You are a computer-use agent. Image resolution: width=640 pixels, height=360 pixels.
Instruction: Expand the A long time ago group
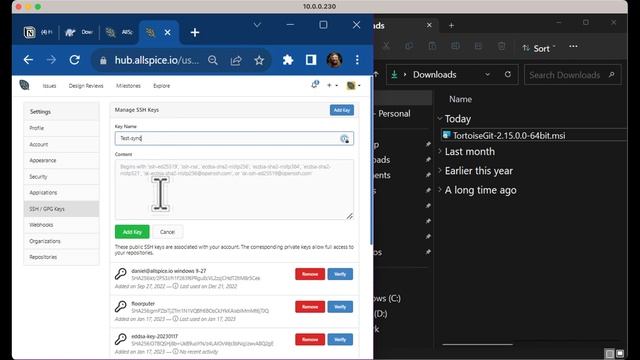click(440, 190)
